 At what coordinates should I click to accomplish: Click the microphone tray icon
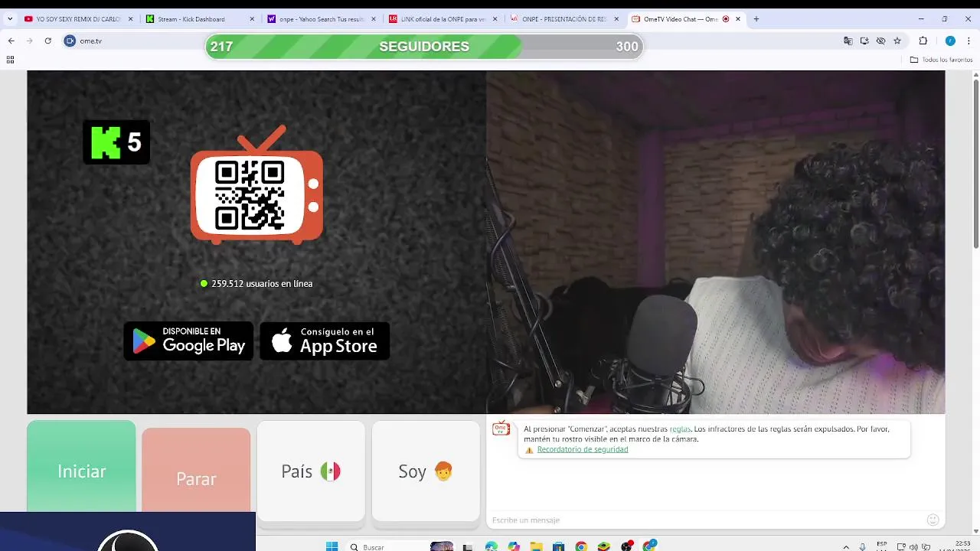click(863, 546)
